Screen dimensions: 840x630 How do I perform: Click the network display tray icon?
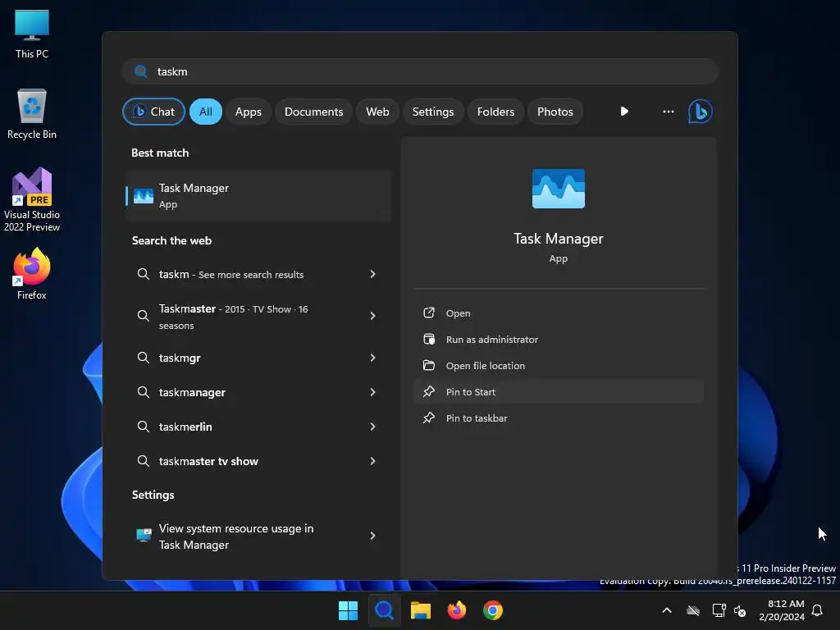click(719, 610)
